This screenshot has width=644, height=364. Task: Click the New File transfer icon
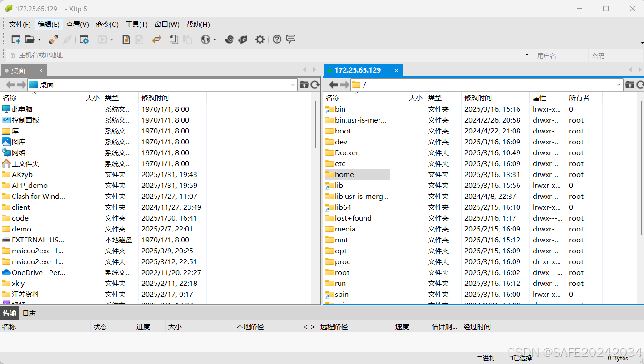126,39
